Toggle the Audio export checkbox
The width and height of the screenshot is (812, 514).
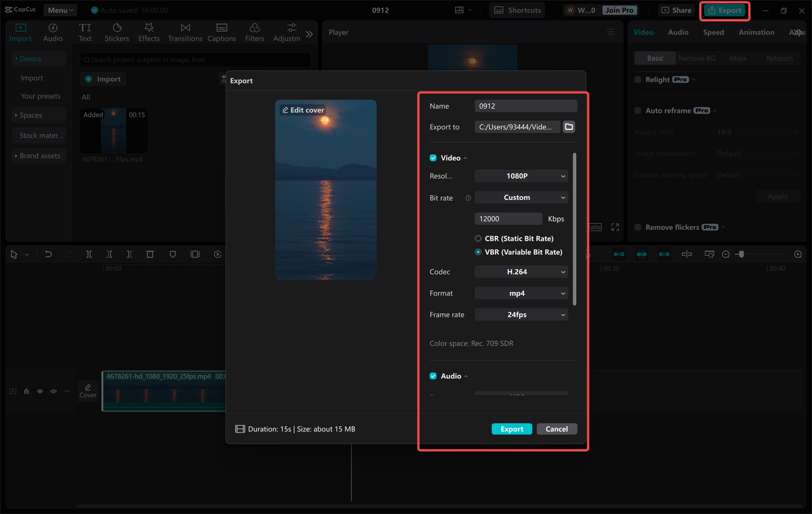pos(433,376)
